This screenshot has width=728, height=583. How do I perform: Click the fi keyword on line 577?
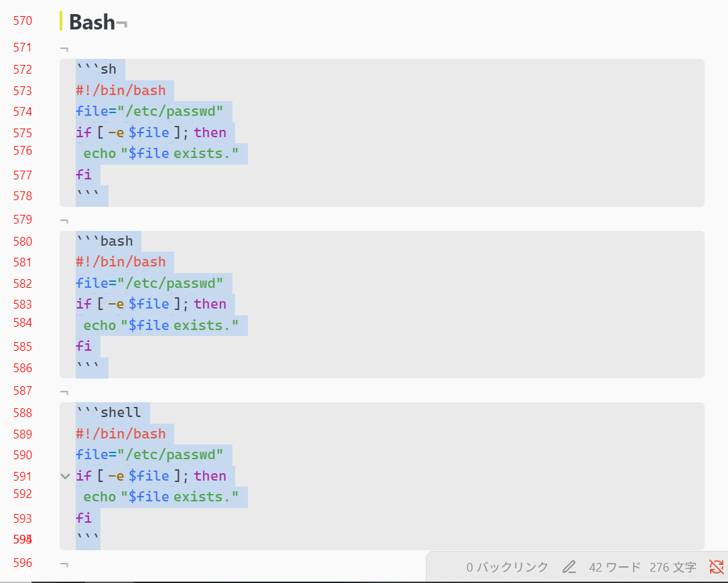[84, 175]
